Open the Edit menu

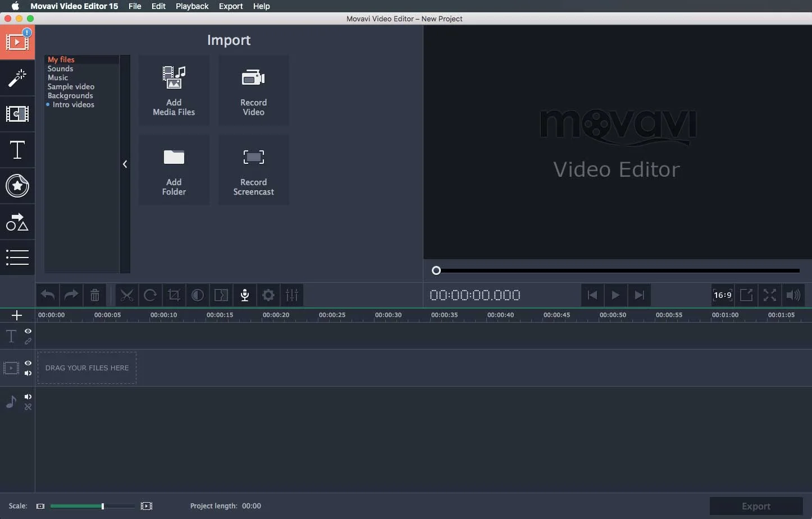pyautogui.click(x=158, y=6)
